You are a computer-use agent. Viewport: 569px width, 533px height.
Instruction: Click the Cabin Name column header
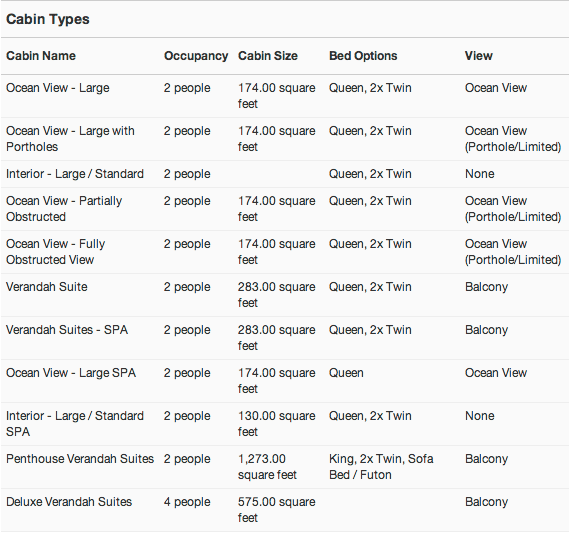(x=41, y=56)
